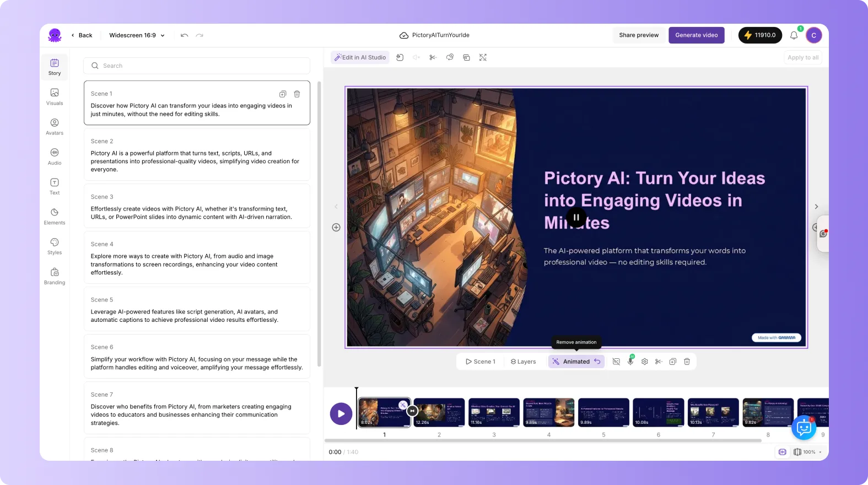This screenshot has width=868, height=485.
Task: Select the Scene 3 story card
Action: point(197,206)
